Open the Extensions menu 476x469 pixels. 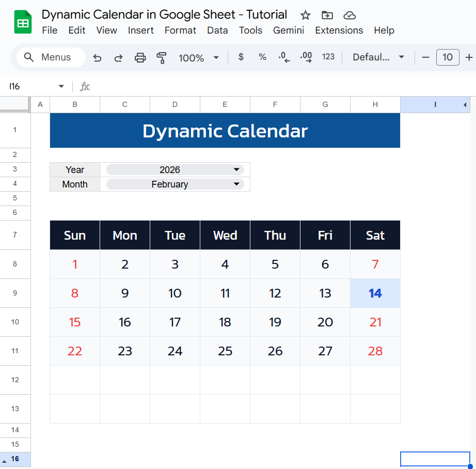(x=339, y=30)
